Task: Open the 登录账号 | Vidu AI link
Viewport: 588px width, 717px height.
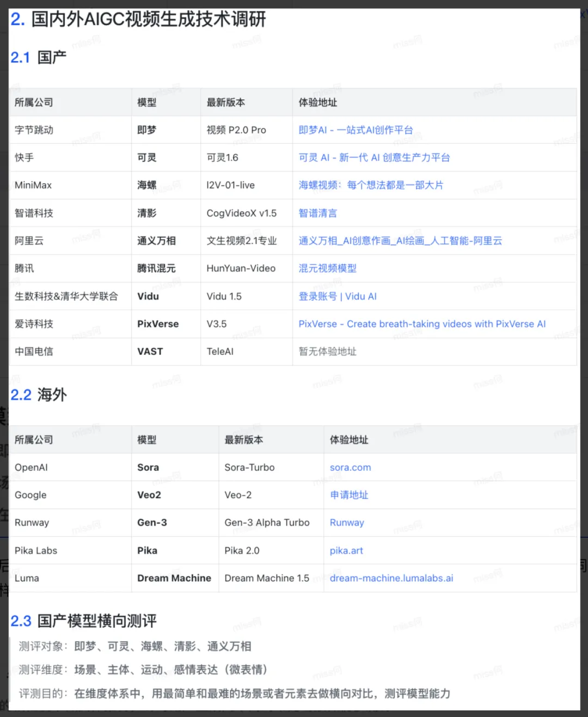Action: pos(338,296)
